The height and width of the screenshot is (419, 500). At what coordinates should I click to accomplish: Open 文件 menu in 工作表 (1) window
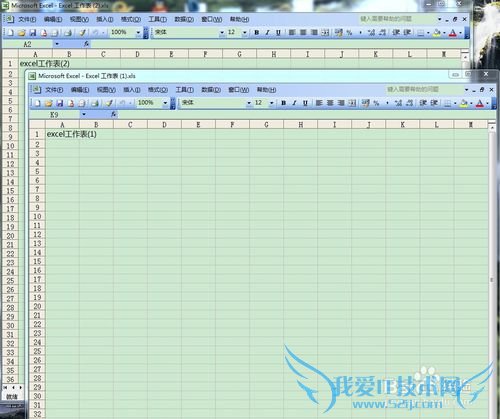click(54, 90)
